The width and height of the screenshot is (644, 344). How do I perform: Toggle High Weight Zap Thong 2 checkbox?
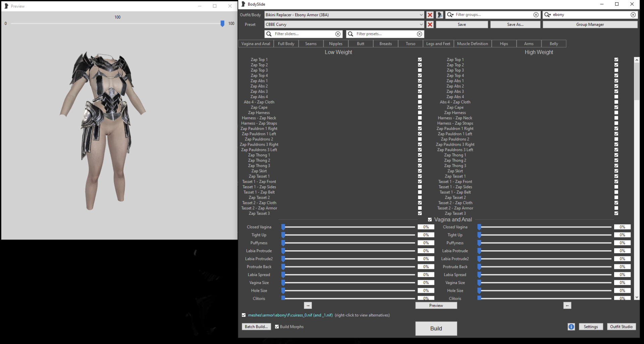[x=616, y=160]
